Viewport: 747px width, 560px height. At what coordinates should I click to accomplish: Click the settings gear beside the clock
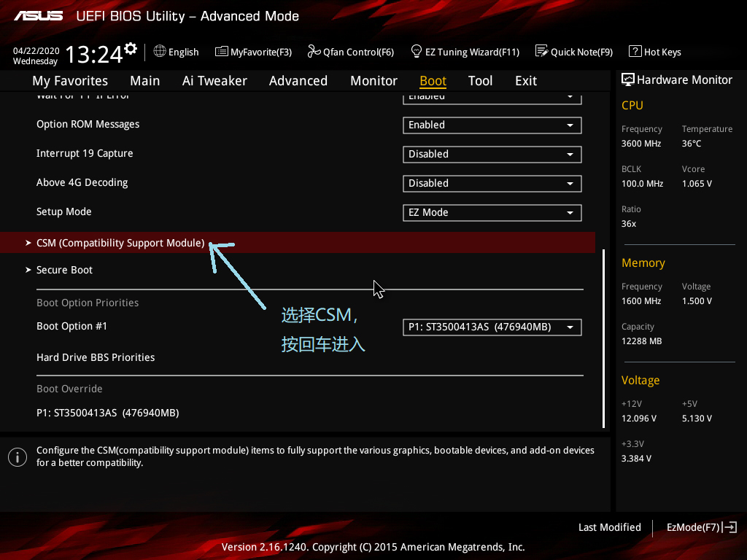[x=131, y=49]
